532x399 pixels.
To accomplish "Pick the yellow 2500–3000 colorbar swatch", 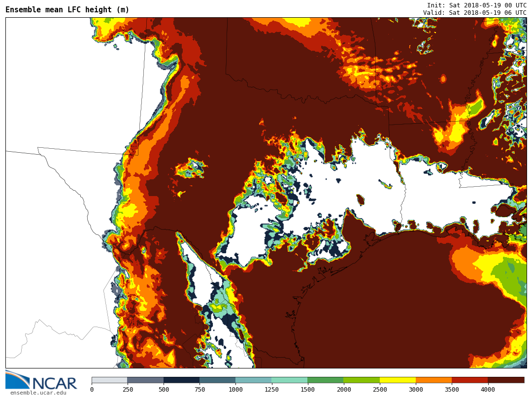I will (x=398, y=380).
